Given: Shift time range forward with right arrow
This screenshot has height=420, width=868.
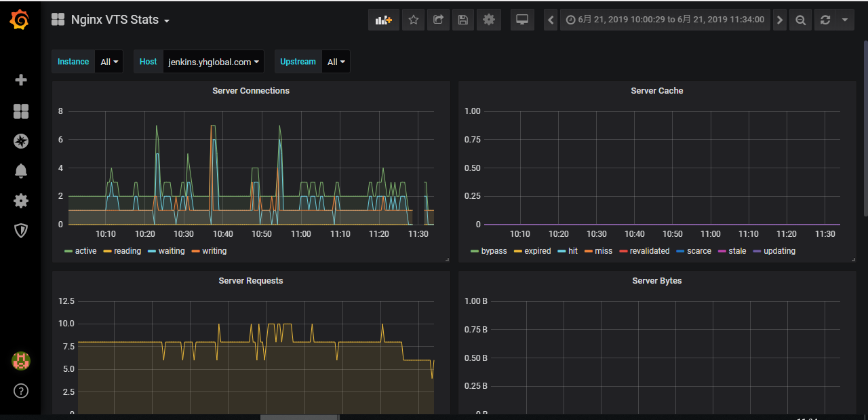Looking at the screenshot, I should coord(780,20).
